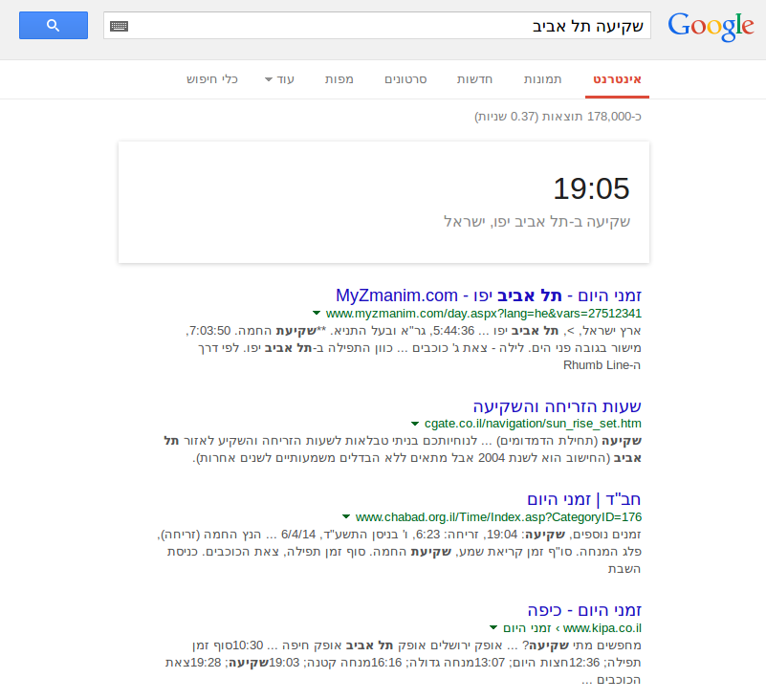Open the חב"ד | זמני היום result link
Screen dimensions: 766x700
point(583,499)
